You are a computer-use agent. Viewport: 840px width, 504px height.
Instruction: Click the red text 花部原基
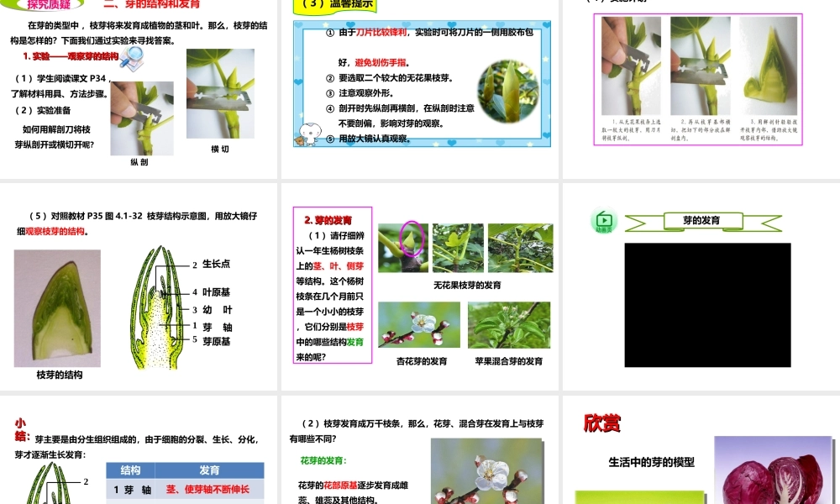(x=340, y=486)
